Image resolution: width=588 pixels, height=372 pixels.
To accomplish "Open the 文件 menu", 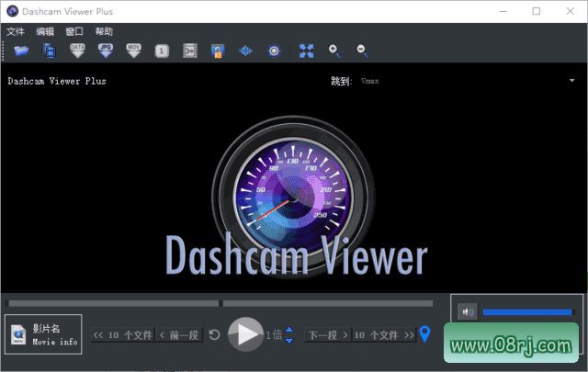I will click(x=16, y=31).
